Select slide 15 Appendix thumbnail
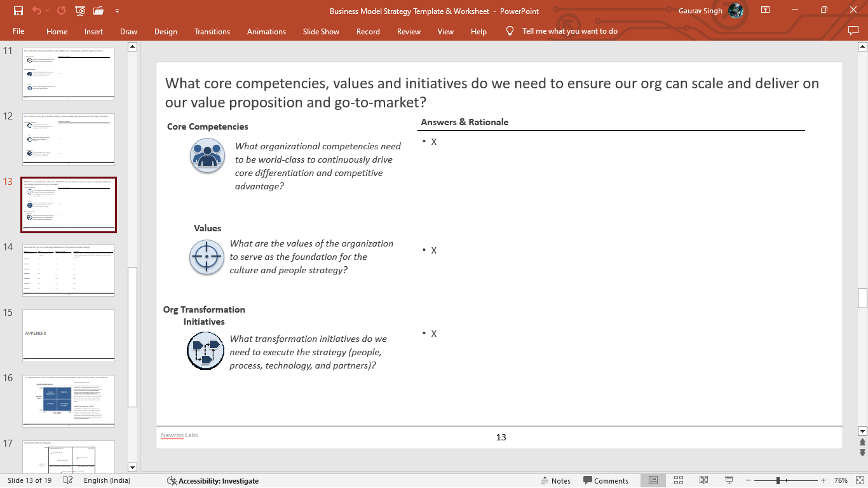 (x=69, y=335)
